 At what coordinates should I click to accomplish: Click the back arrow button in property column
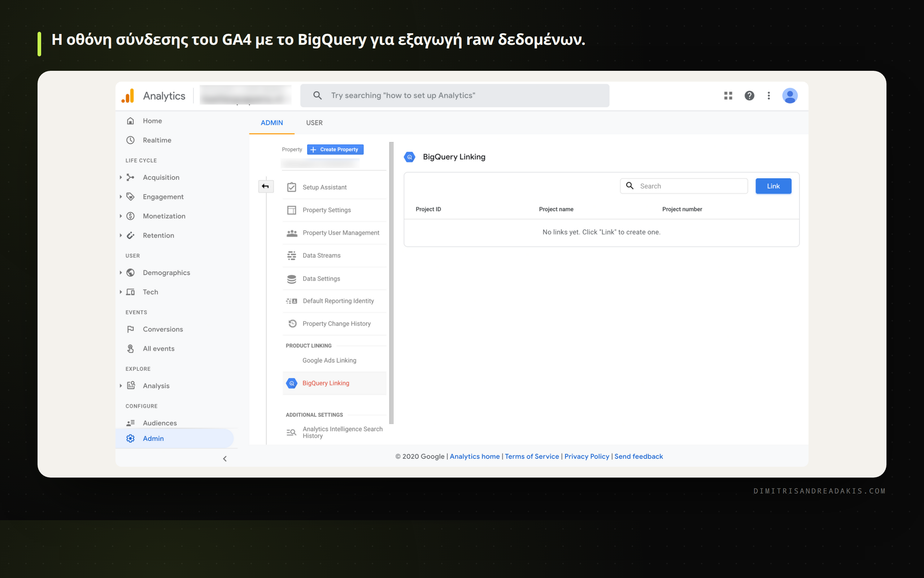266,186
